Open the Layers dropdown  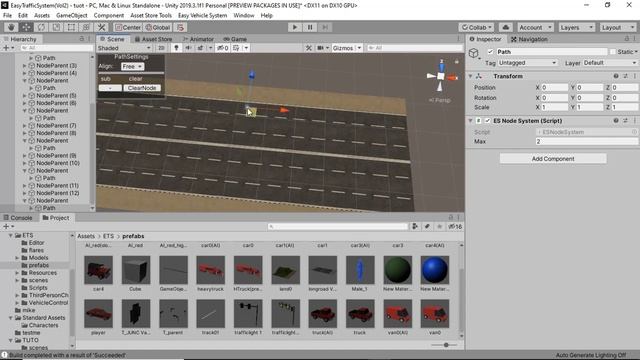coord(576,27)
